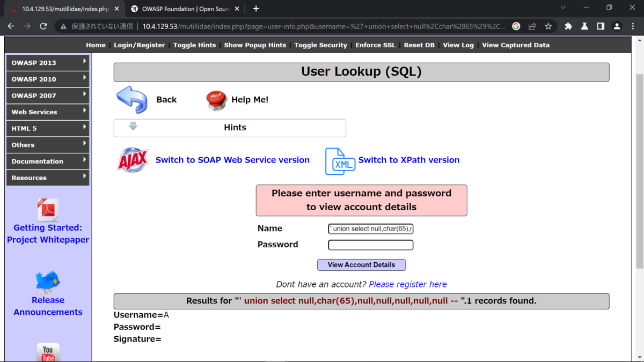The image size is (644, 362).
Task: Click the browser address bar URL
Action: click(324, 26)
